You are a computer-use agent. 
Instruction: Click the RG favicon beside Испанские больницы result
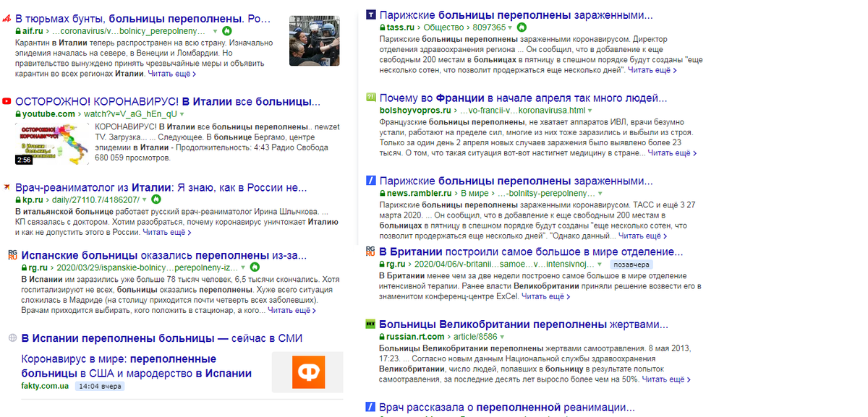[x=12, y=254]
